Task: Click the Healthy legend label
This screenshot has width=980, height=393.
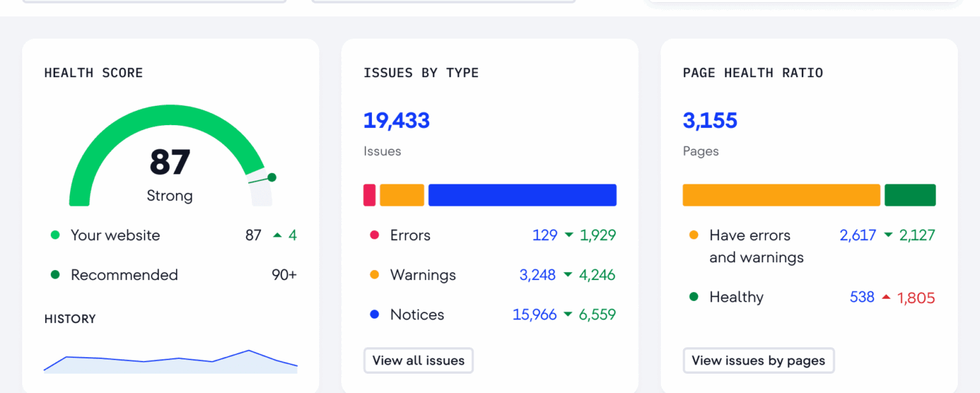Action: click(x=736, y=297)
